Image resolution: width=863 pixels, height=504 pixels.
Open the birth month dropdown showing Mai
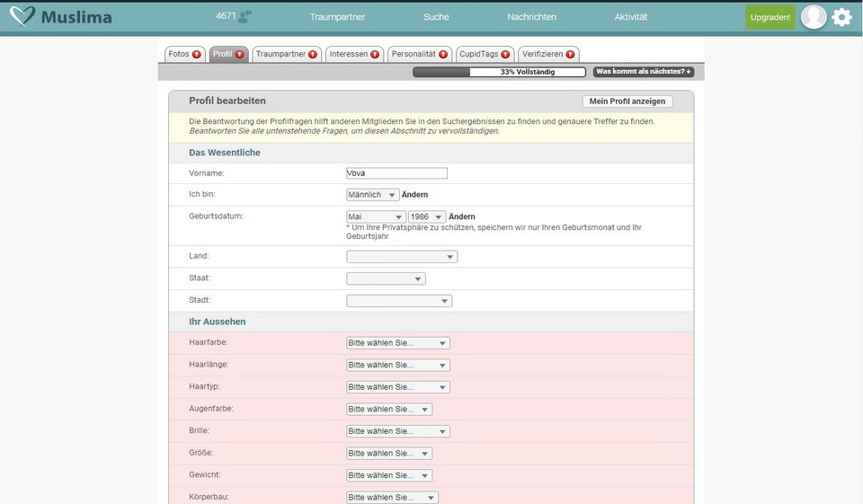pos(376,217)
